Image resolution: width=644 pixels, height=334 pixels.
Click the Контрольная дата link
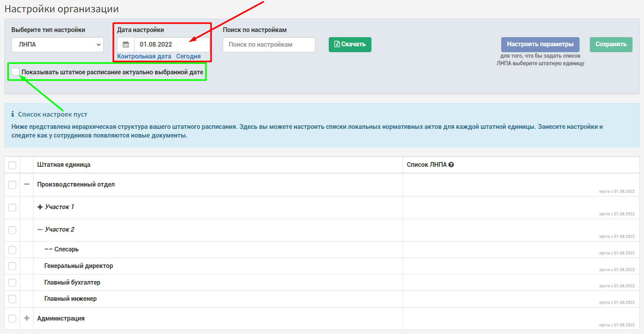tap(144, 57)
